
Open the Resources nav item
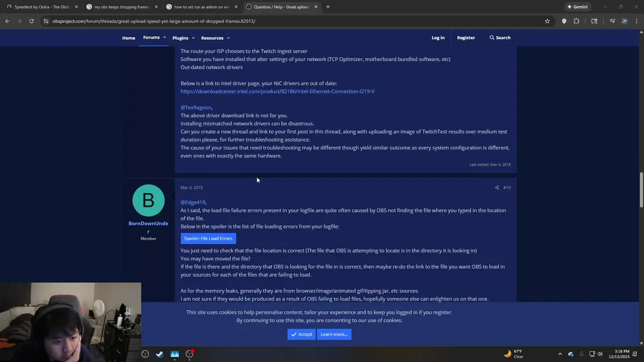point(212,38)
